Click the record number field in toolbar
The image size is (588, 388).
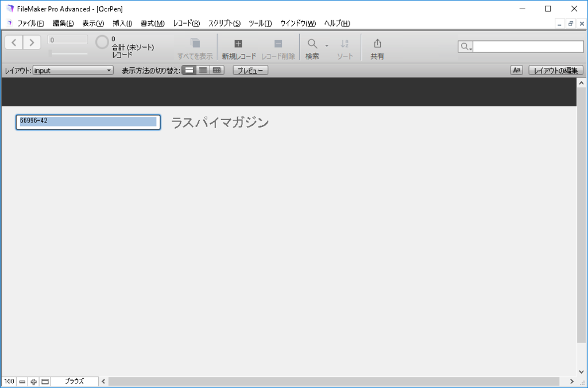[68, 40]
